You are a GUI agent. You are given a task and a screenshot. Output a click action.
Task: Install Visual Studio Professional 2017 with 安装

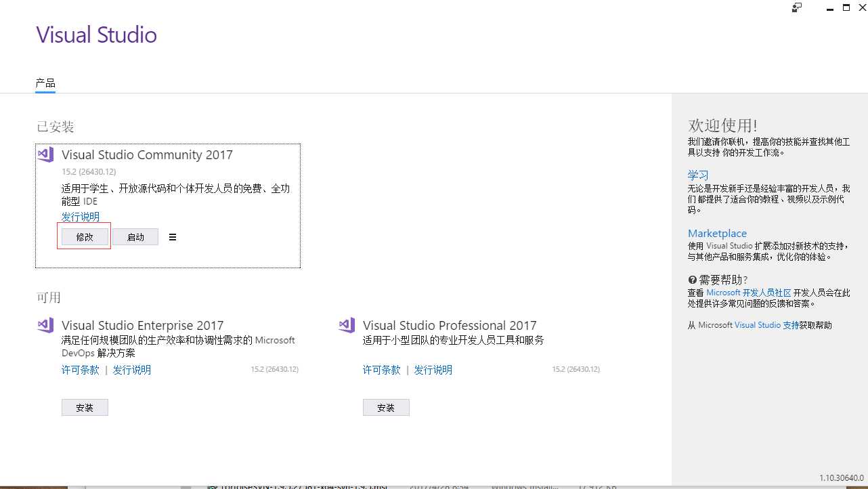pos(386,408)
